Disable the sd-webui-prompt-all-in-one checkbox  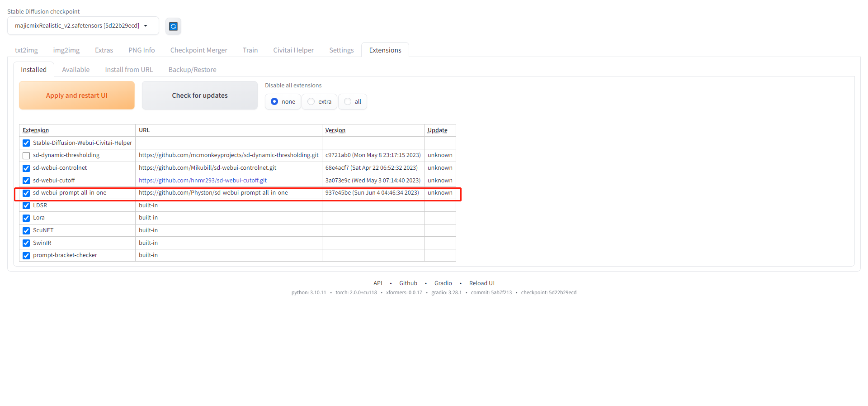point(26,193)
